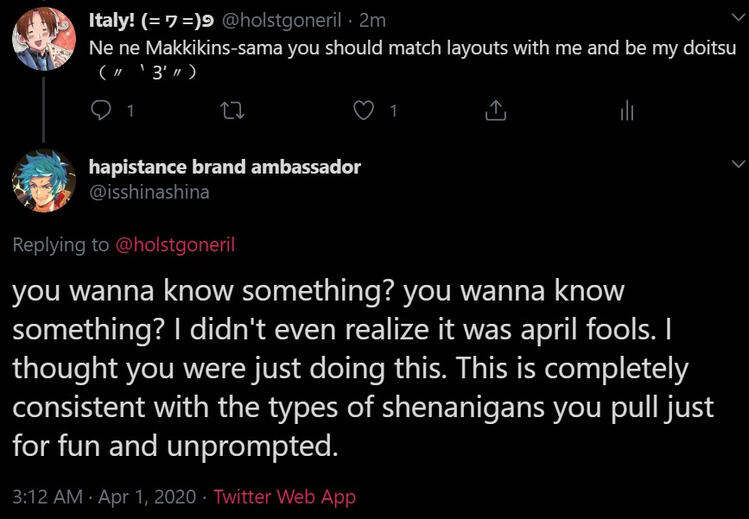The height and width of the screenshot is (519, 749).
Task: Click the hapistance brand ambassador display name
Action: point(225,167)
